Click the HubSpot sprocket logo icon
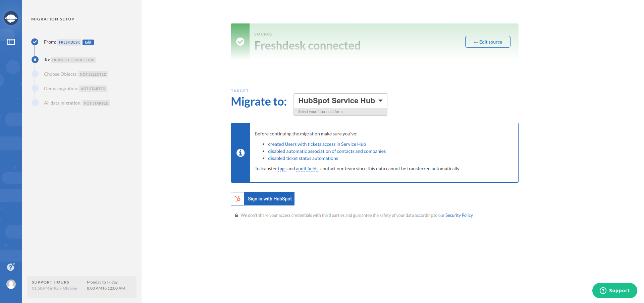 [x=237, y=199]
